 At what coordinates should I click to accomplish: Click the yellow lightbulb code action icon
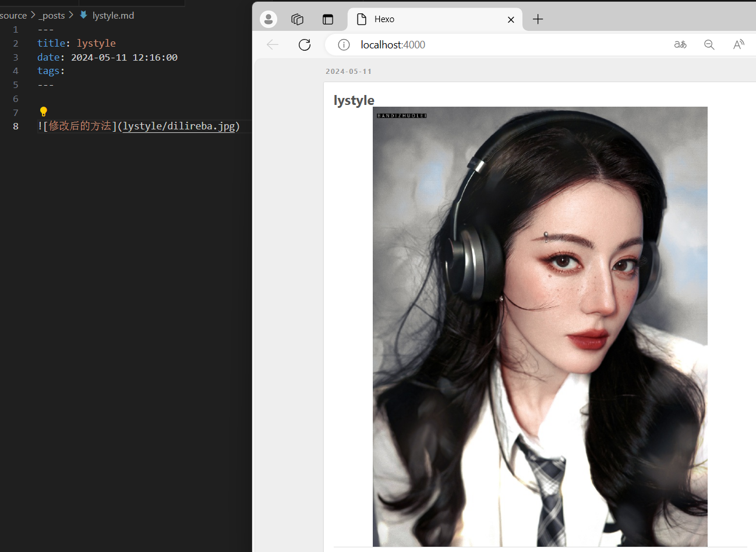43,111
